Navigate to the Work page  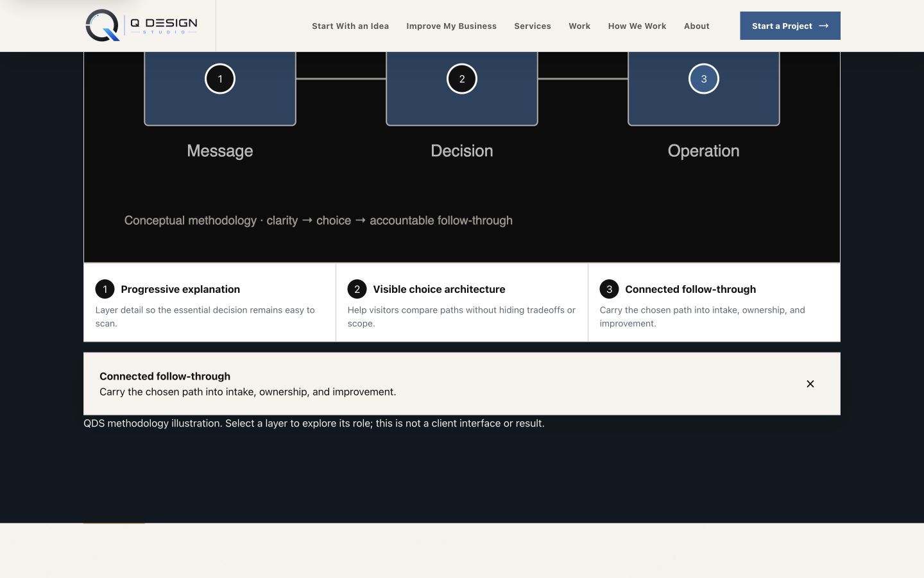(x=579, y=26)
